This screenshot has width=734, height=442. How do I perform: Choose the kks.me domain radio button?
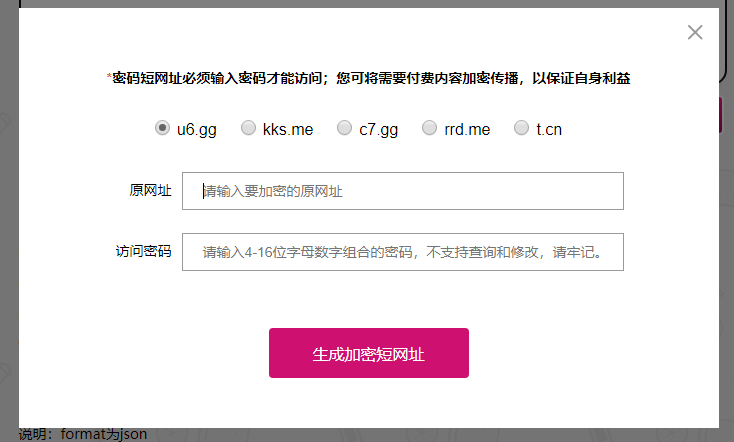click(248, 127)
